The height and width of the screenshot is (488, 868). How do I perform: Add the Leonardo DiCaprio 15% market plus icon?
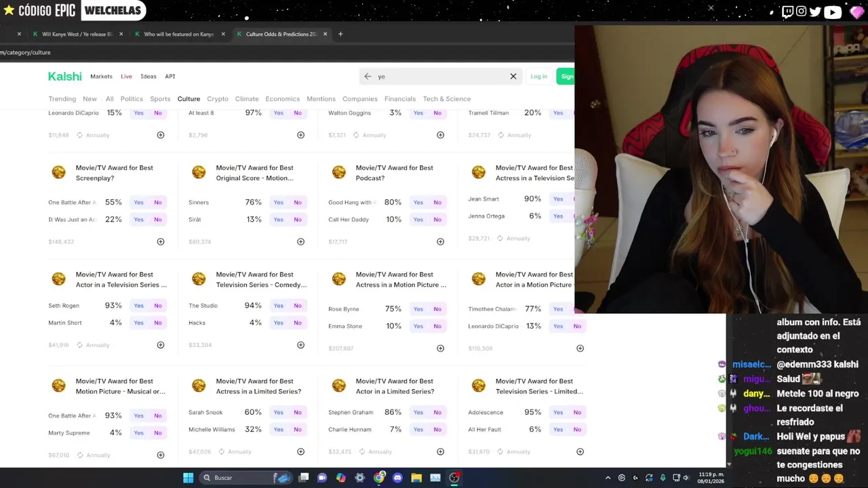tap(161, 135)
